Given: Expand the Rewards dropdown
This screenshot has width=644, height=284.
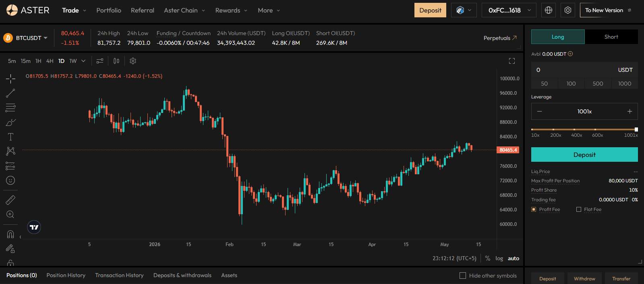Looking at the screenshot, I should click(231, 10).
